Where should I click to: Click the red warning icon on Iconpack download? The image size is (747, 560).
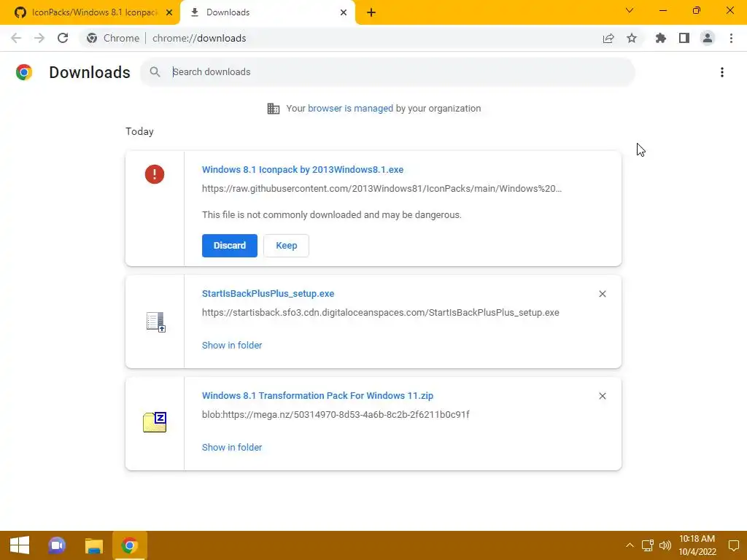click(x=155, y=174)
